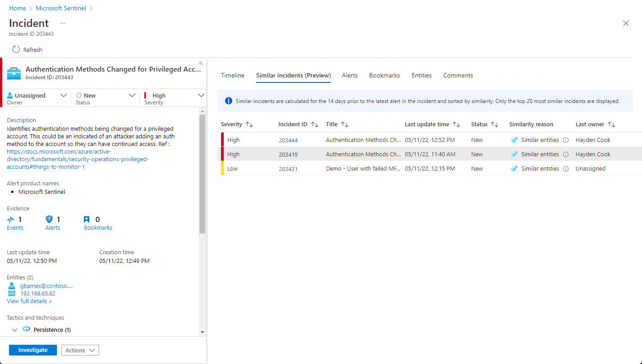The width and height of the screenshot is (642, 364).
Task: Switch to the Entities tab
Action: (422, 75)
